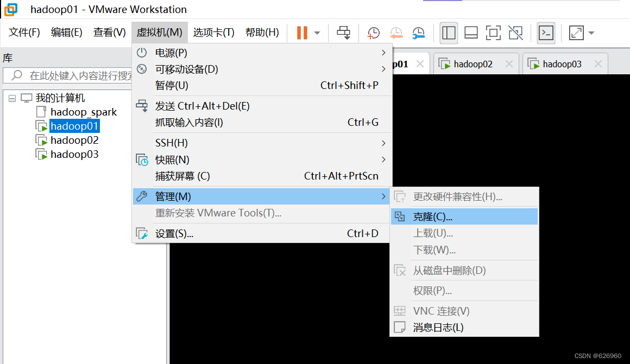Select hadoop_spark in the library tree
This screenshot has height=364, width=630.
(84, 112)
